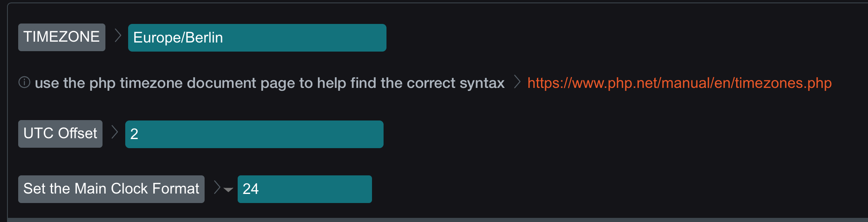Click the Set the Main Clock Format label
This screenshot has width=868, height=222.
[x=111, y=189]
